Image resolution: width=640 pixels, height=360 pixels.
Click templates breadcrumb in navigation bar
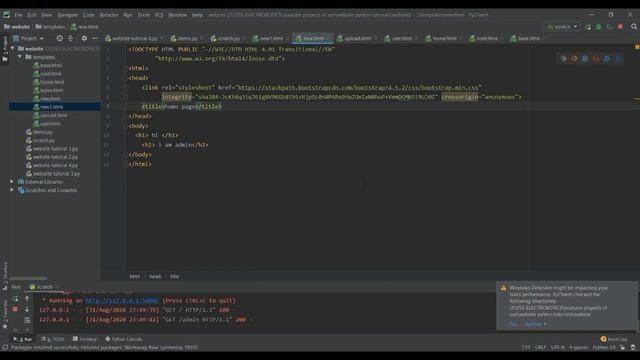click(50, 27)
